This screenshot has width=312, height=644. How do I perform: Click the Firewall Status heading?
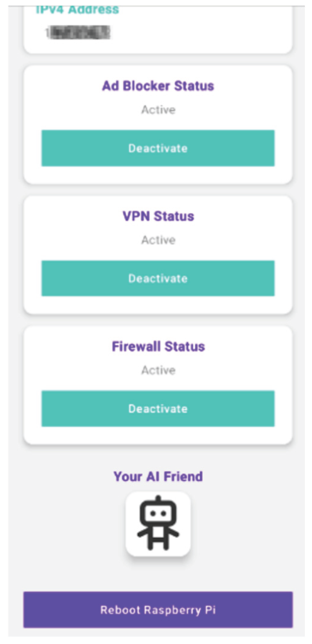click(158, 346)
